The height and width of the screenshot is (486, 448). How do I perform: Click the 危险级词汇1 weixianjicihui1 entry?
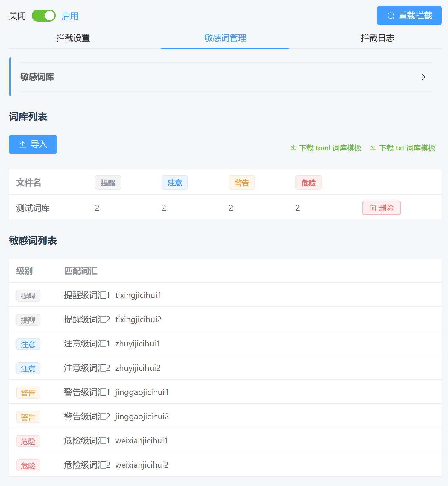116,440
